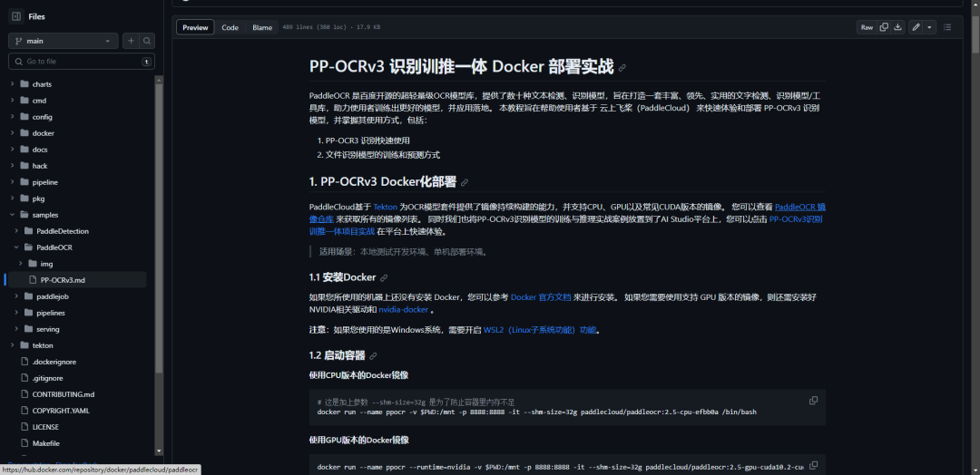Screen dimensions: 980x475
Task: Edit file pencil icon
Action: click(916, 27)
